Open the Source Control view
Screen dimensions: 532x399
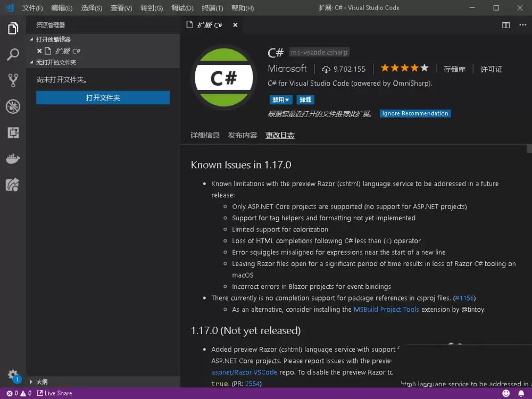tap(13, 81)
